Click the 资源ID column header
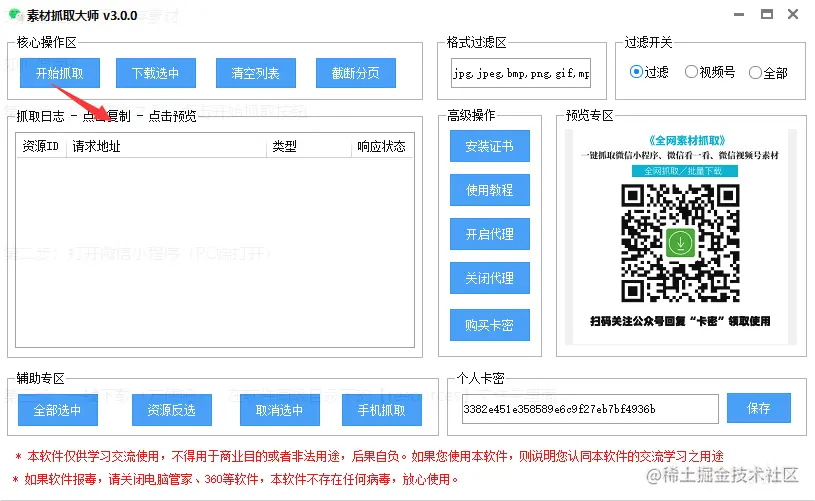This screenshot has height=501, width=815. tap(41, 147)
